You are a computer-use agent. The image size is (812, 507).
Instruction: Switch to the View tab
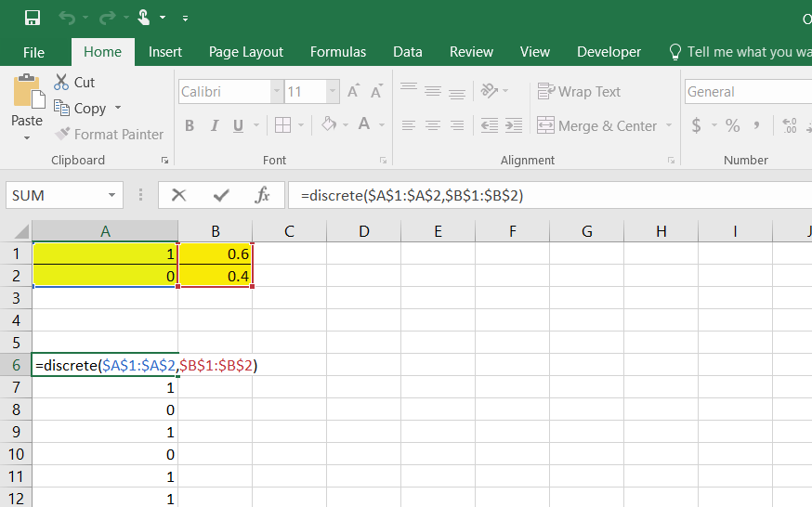534,52
